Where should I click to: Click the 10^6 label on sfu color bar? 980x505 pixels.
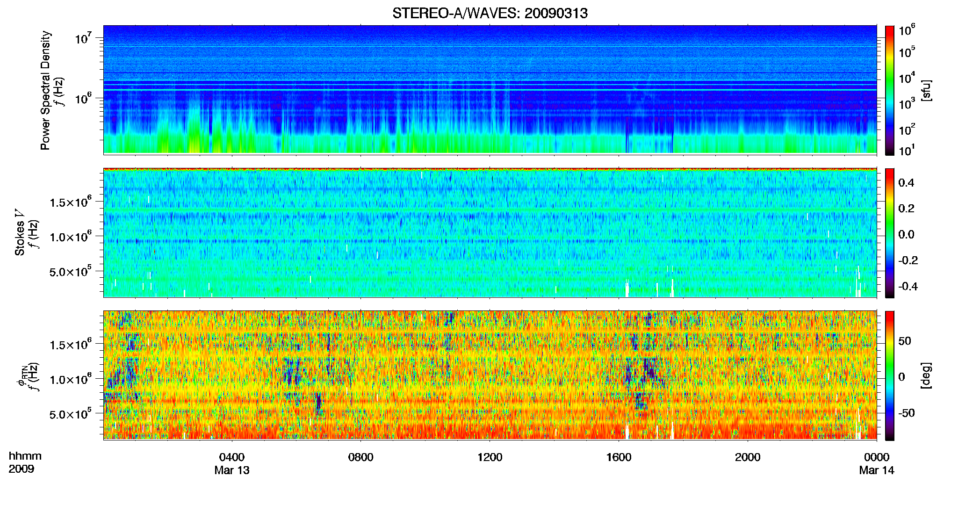tap(907, 30)
